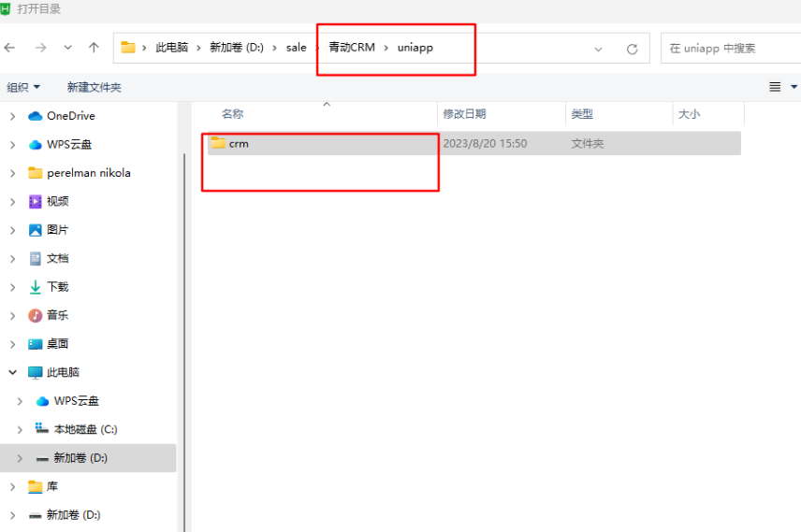Image resolution: width=801 pixels, height=532 pixels.
Task: Expand the 本地磁盘 (C:) tree node
Action: click(20, 429)
